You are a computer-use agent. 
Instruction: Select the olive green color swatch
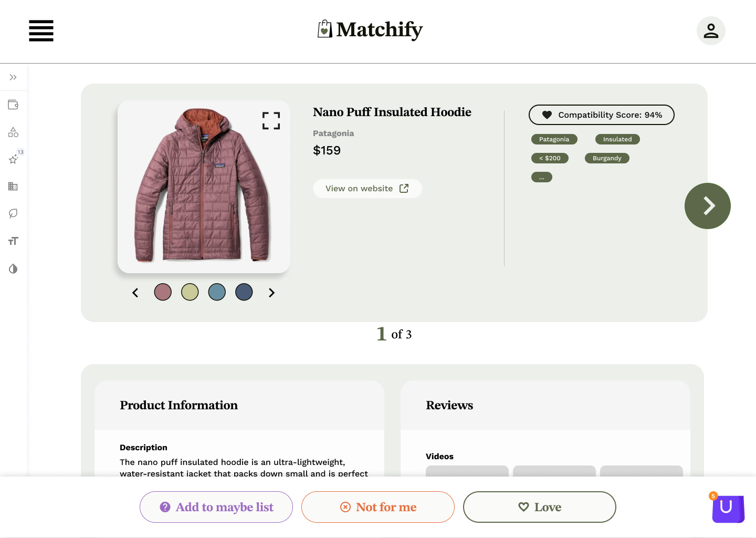190,292
